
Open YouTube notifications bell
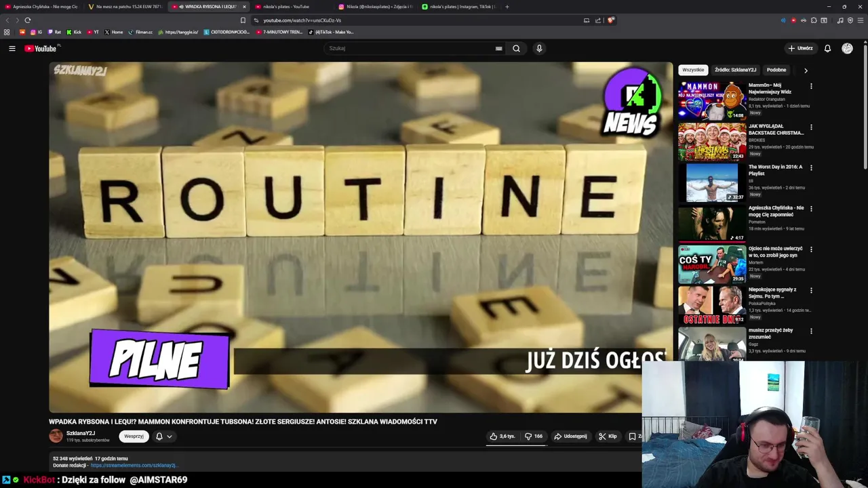point(827,48)
